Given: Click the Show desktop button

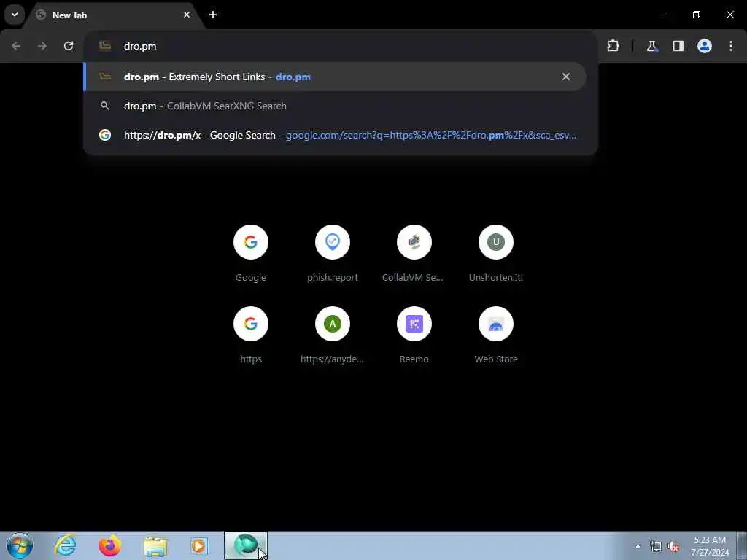Looking at the screenshot, I should 742,545.
